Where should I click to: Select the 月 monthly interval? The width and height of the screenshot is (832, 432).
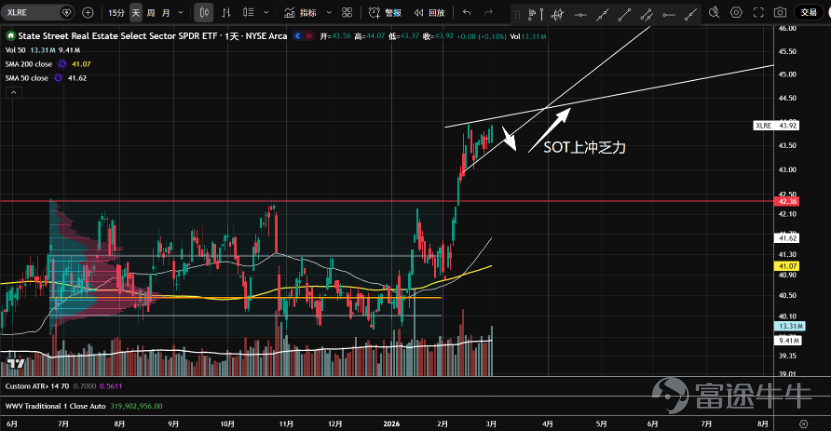tap(166, 12)
